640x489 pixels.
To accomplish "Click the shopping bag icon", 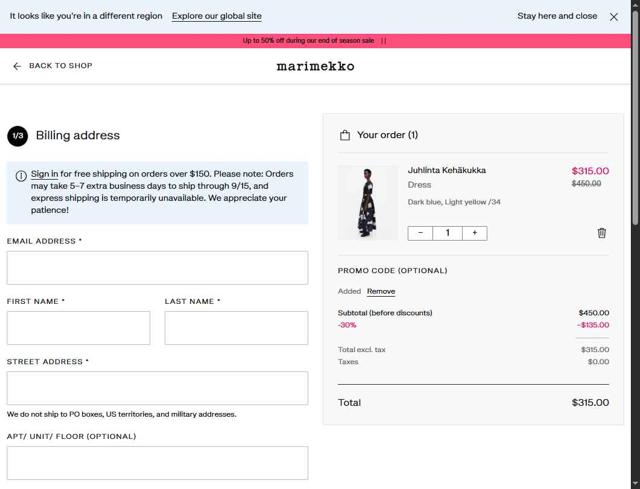I will click(x=345, y=135).
